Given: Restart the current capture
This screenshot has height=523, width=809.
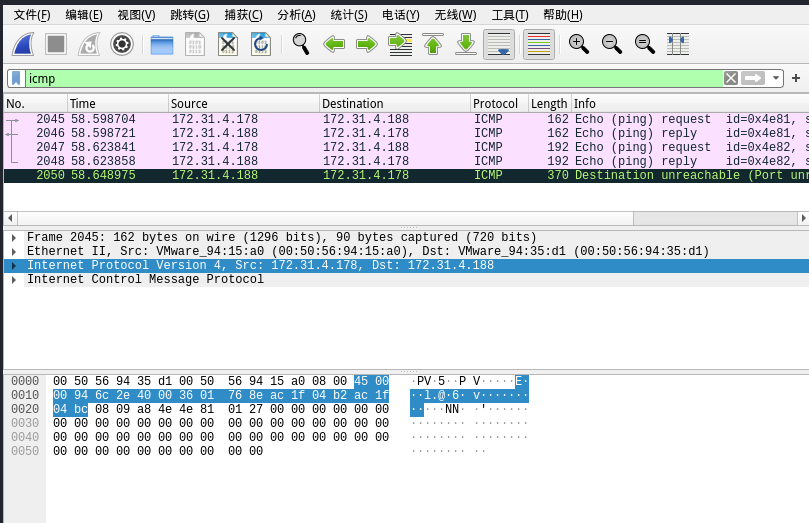Looking at the screenshot, I should point(89,44).
